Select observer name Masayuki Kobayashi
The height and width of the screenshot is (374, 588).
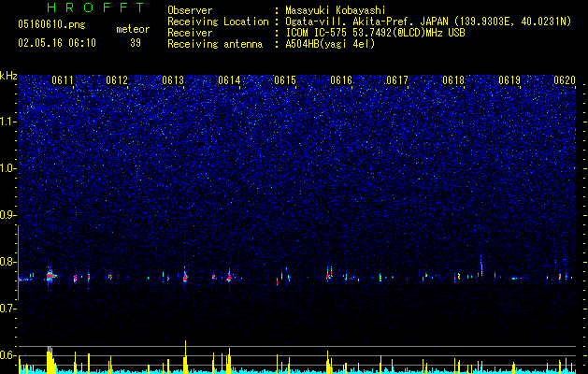click(x=336, y=10)
